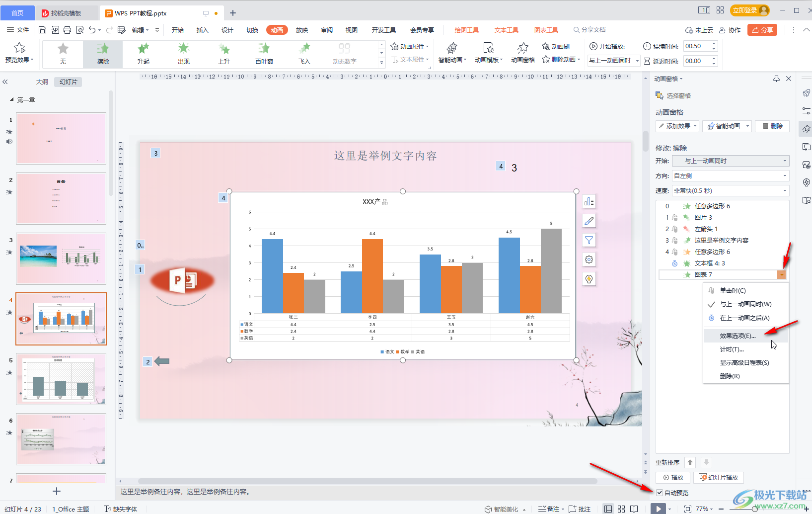Open the 切换 transitions tab
The width and height of the screenshot is (812, 514).
tap(252, 30)
